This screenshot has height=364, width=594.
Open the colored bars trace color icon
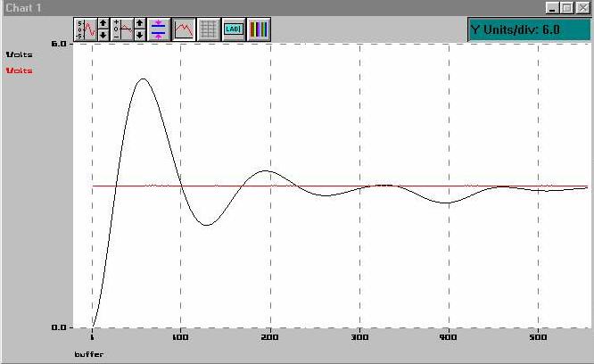point(259,29)
